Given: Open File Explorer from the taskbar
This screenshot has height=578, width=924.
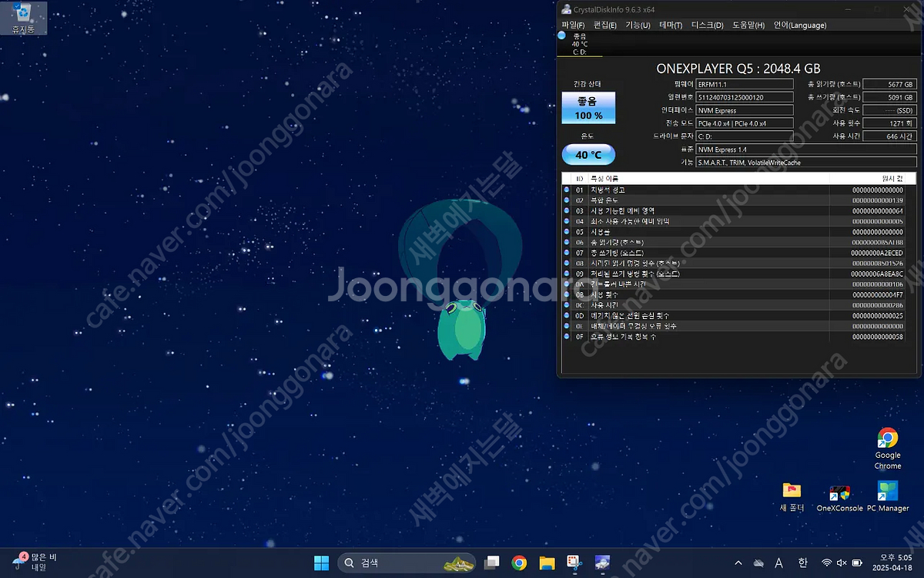Looking at the screenshot, I should [547, 563].
